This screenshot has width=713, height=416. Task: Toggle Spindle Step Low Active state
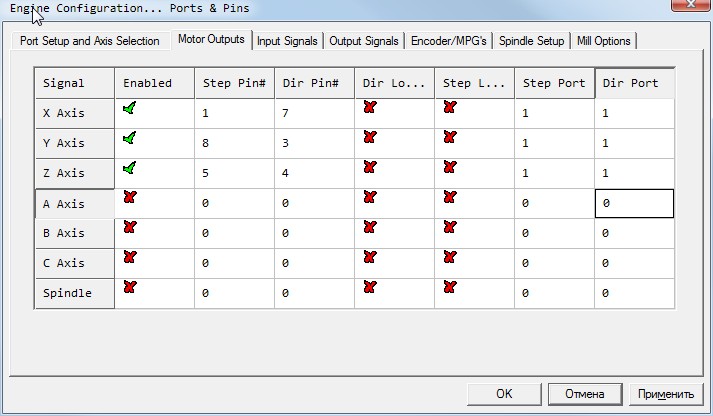[x=449, y=287]
